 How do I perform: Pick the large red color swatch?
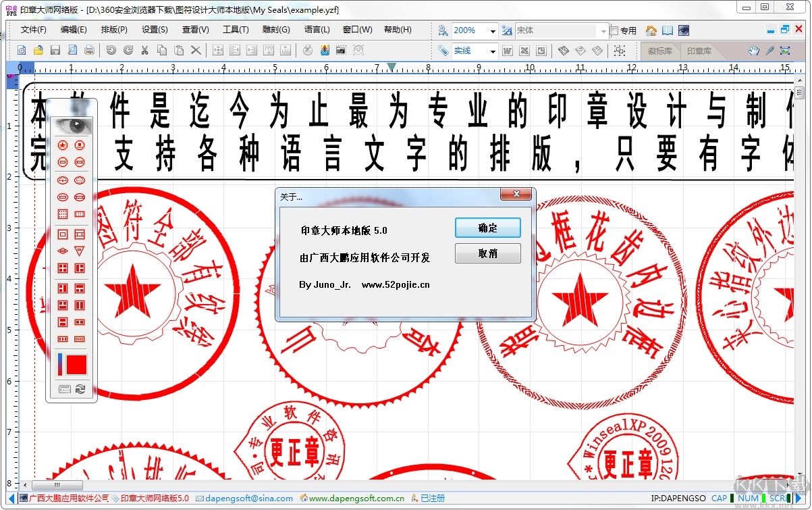point(76,364)
